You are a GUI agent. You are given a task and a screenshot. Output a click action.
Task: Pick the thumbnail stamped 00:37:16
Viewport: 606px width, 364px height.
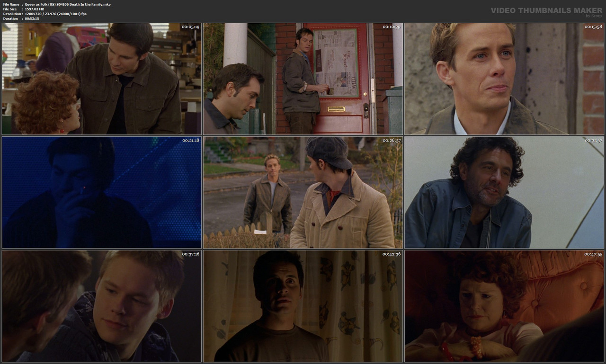(x=102, y=306)
